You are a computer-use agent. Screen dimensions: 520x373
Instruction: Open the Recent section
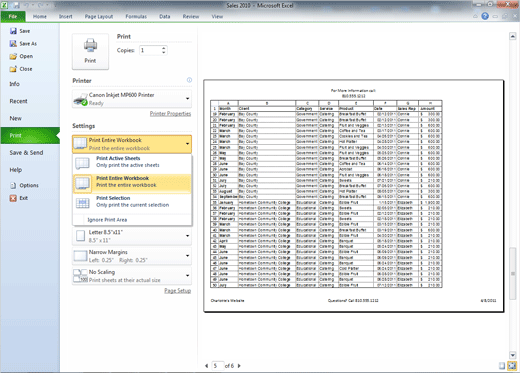pyautogui.click(x=18, y=101)
